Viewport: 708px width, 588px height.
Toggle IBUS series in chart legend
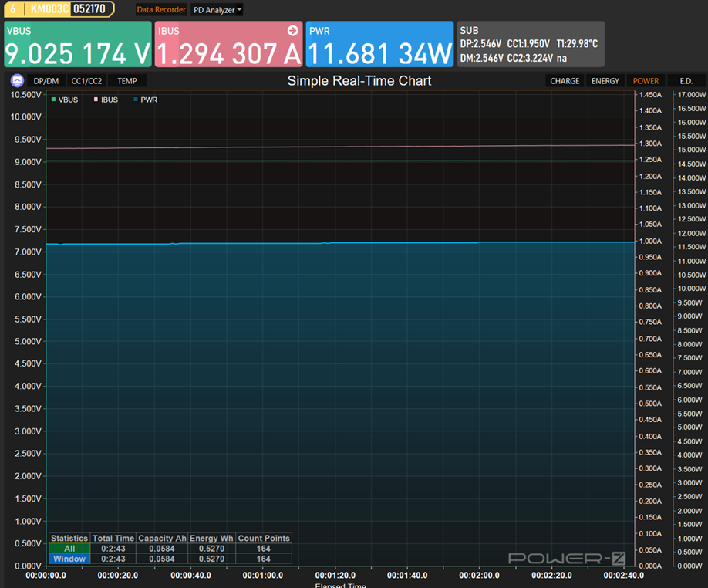pos(106,100)
